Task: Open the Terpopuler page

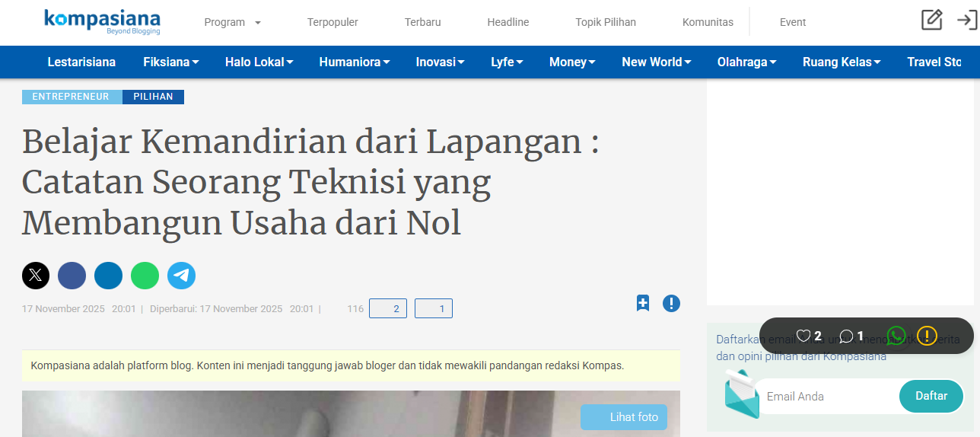Action: point(332,22)
